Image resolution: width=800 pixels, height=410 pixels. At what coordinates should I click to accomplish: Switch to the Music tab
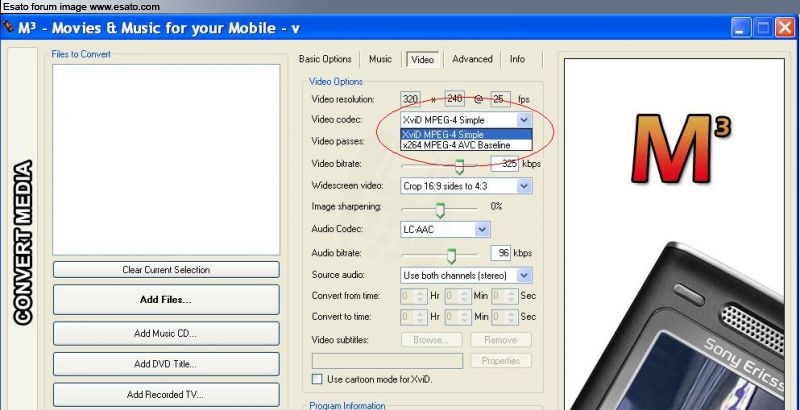[x=380, y=59]
